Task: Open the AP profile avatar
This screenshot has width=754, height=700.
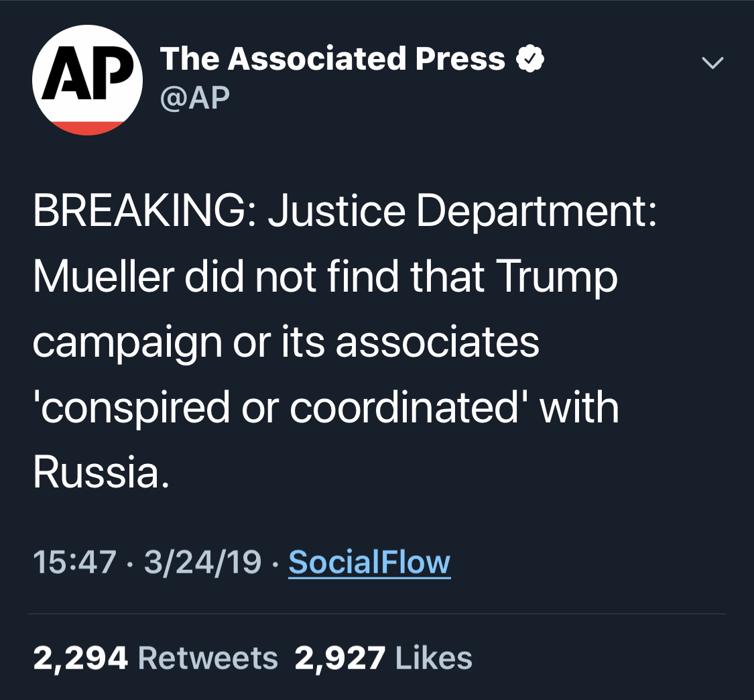Action: point(88,80)
